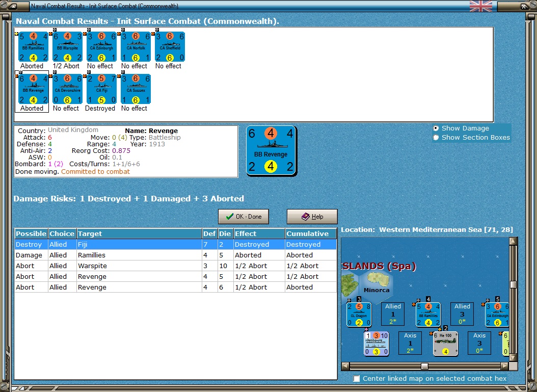
Task: Click the He 100 aircraft counter on map
Action: tap(445, 344)
